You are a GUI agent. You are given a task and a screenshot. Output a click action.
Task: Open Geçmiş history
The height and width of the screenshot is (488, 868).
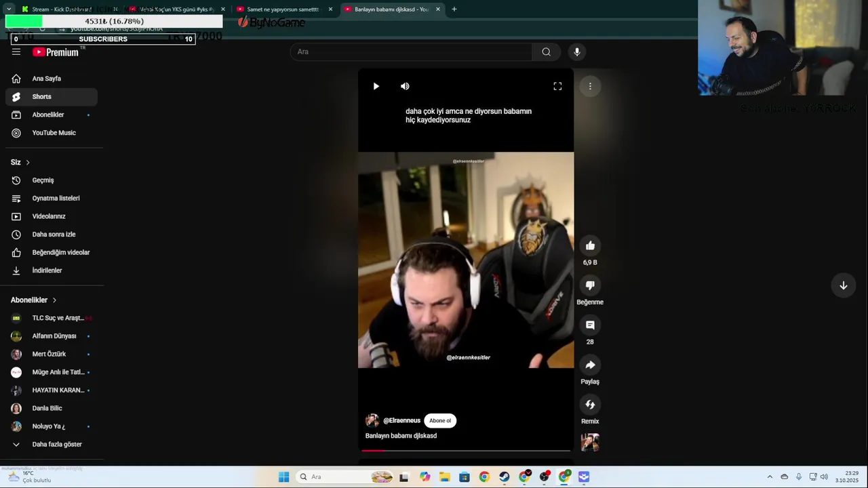point(52,180)
